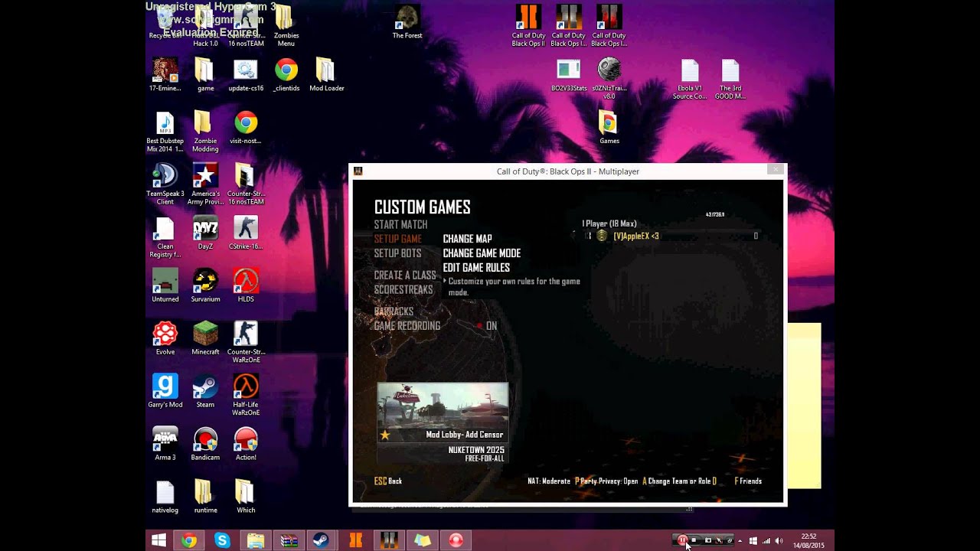The image size is (980, 551).
Task: Open Friends list in game footer
Action: pyautogui.click(x=748, y=481)
